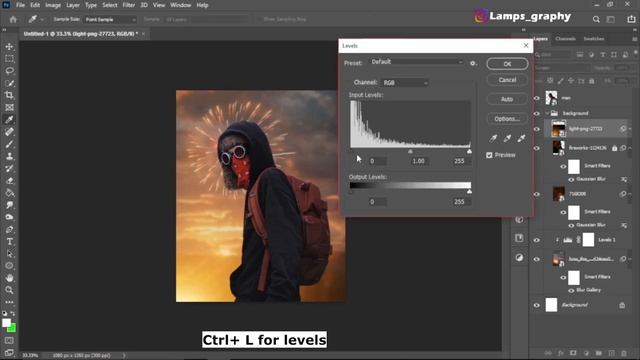640x360 pixels.
Task: Select the Path Selection arrow tool
Action: 9,254
